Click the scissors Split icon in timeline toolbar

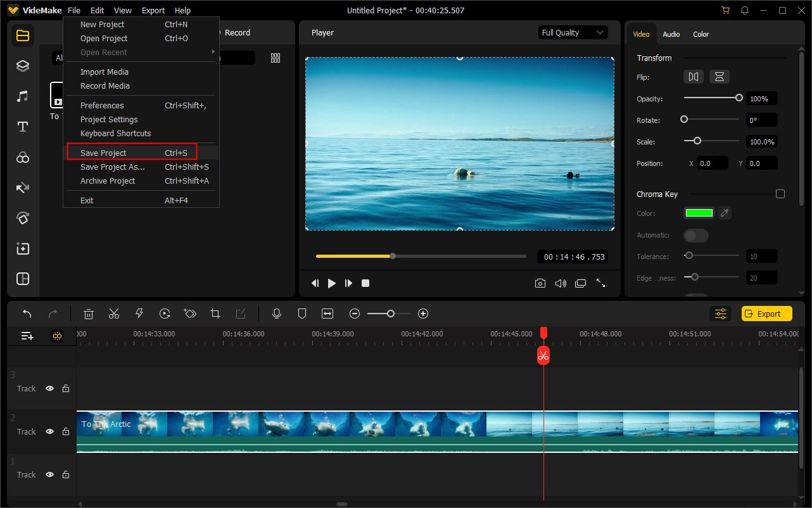point(114,314)
